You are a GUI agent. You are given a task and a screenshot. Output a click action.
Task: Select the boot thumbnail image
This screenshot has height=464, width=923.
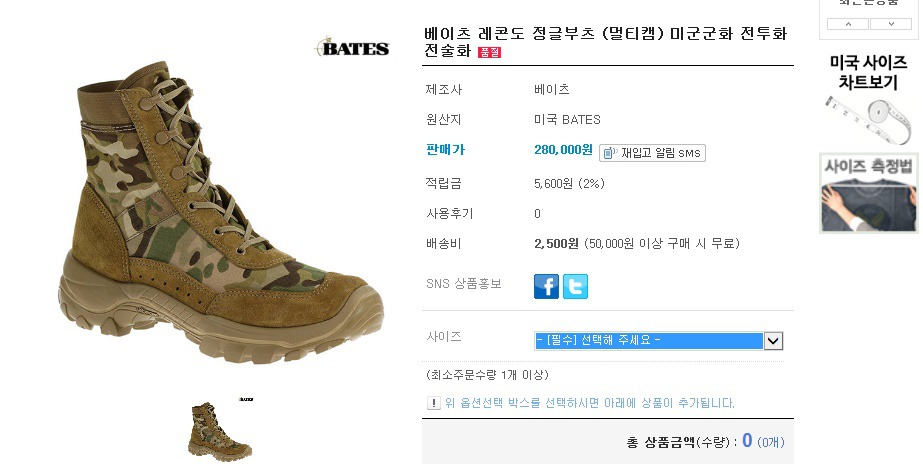click(x=220, y=431)
